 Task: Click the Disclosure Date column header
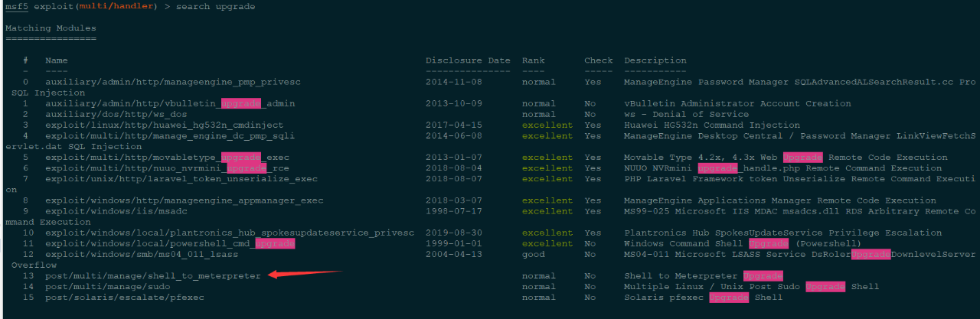tap(467, 60)
